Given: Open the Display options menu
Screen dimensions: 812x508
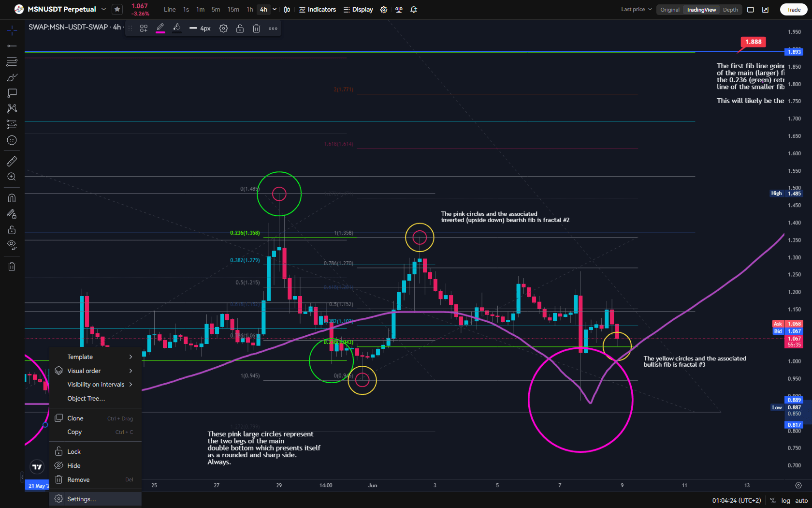Looking at the screenshot, I should click(x=358, y=9).
